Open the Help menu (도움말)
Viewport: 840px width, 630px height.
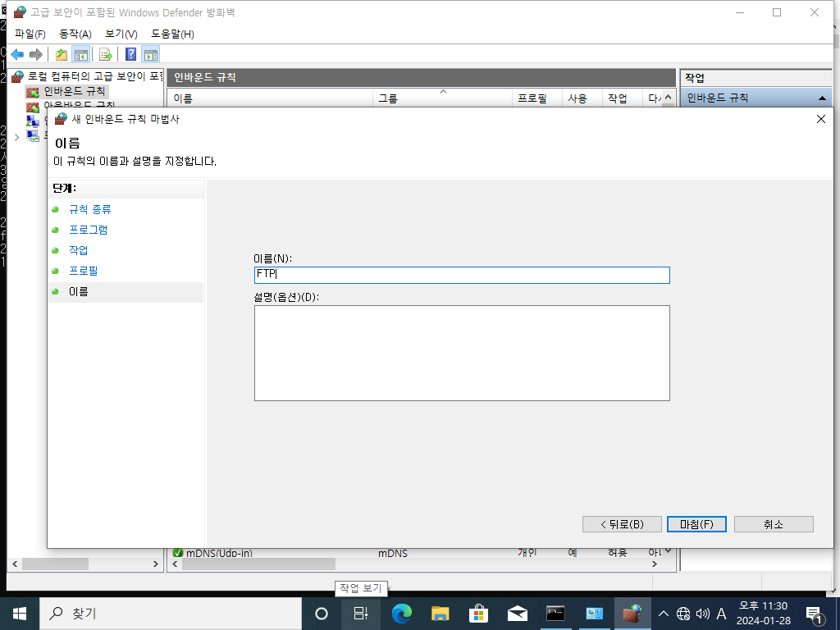[x=172, y=34]
